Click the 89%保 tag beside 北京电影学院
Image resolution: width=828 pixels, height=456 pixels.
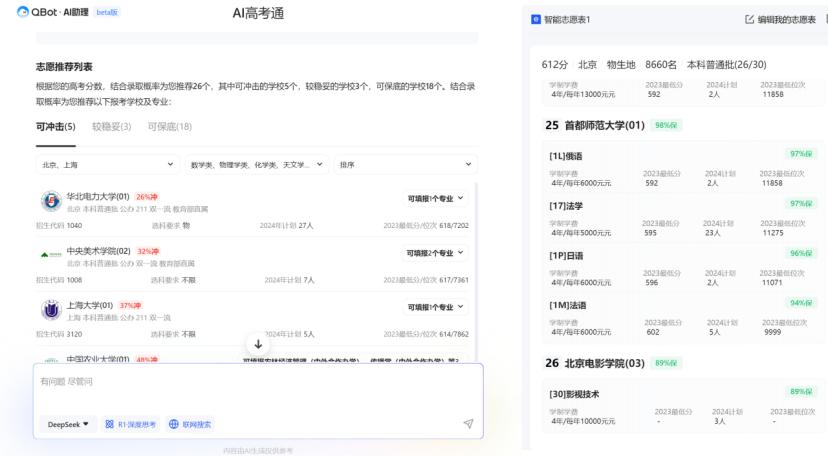[x=666, y=363]
